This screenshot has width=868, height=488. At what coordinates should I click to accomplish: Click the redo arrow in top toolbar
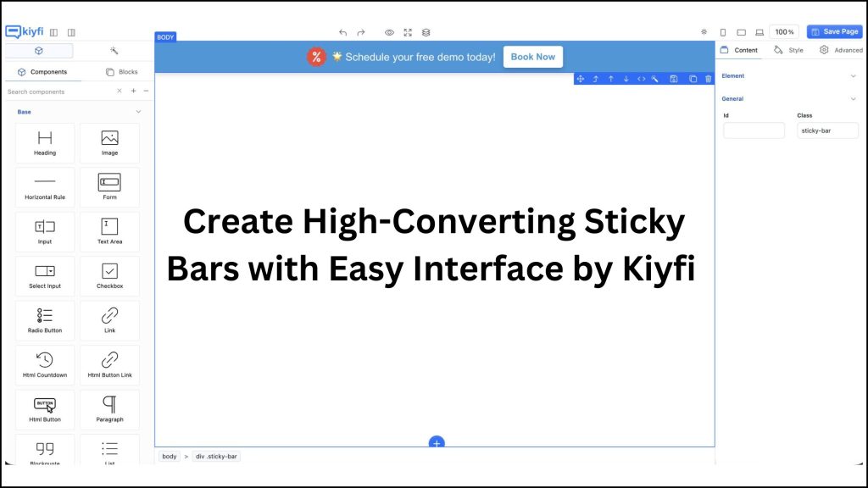(361, 32)
